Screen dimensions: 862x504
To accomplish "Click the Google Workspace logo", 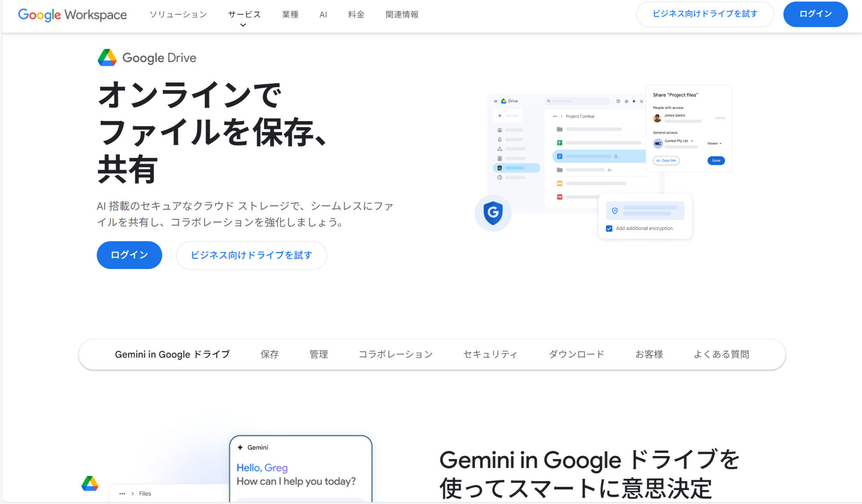I will pos(72,15).
